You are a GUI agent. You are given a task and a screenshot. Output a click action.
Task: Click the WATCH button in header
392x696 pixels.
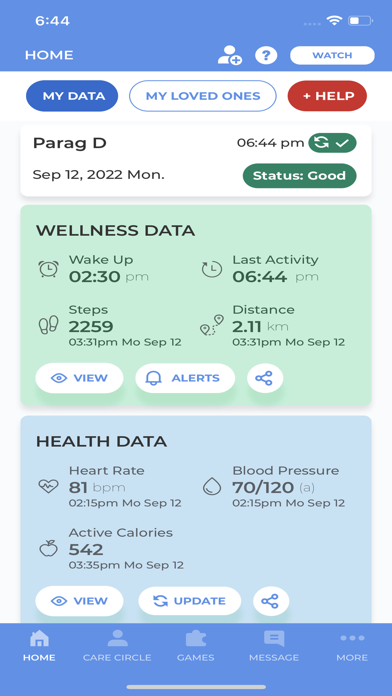pos(332,55)
